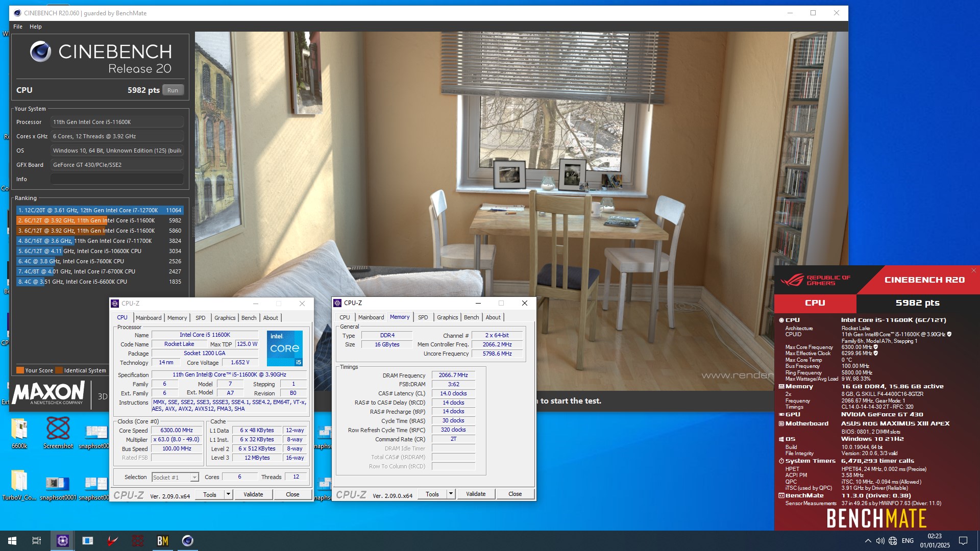Open Bench tab in left CPU-Z window
The height and width of the screenshot is (551, 980).
[249, 318]
